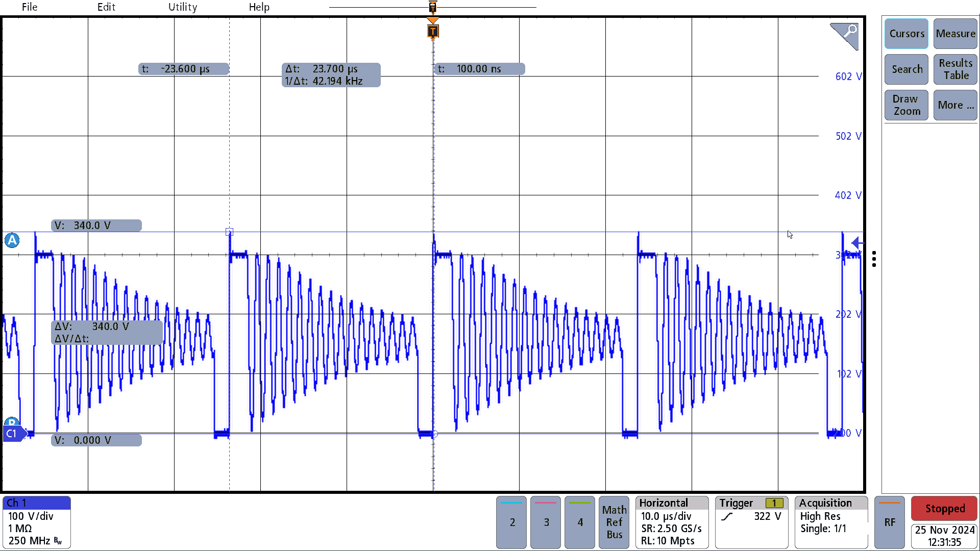Screen dimensions: 980x551
Task: Click the 602 V vertical scale label
Action: 848,77
